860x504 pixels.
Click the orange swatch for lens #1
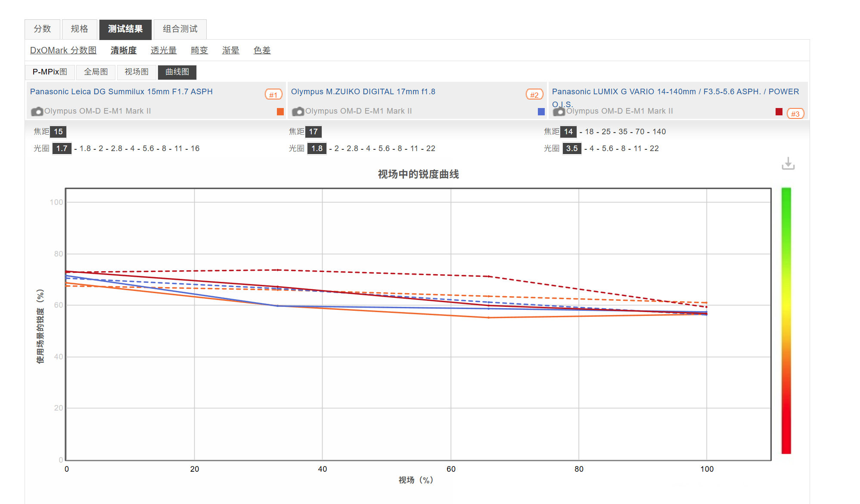280,111
